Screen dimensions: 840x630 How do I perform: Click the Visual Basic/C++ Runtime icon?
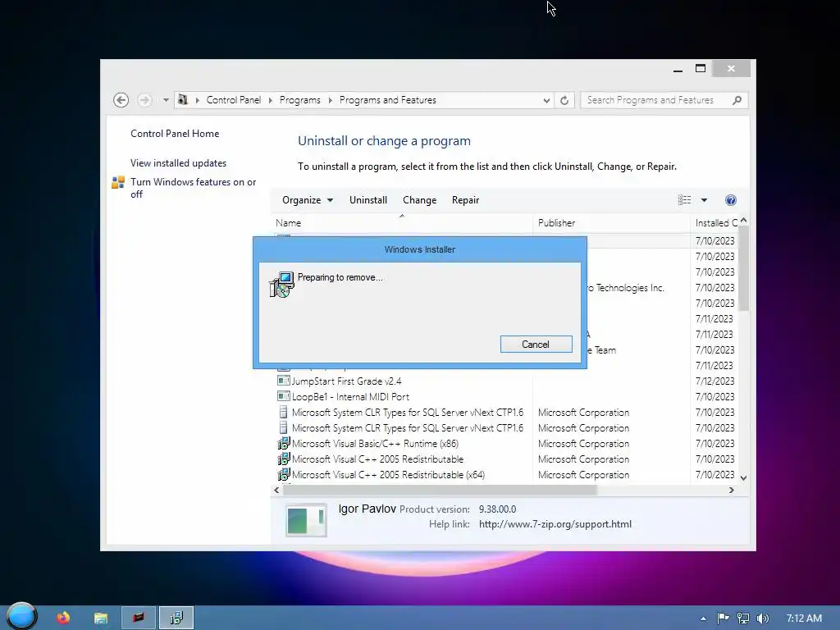pyautogui.click(x=283, y=444)
